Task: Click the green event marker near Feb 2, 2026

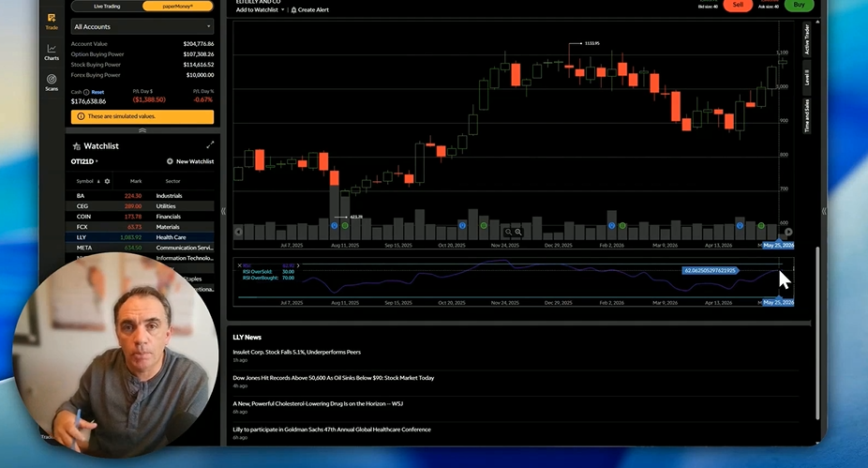Action: [622, 225]
